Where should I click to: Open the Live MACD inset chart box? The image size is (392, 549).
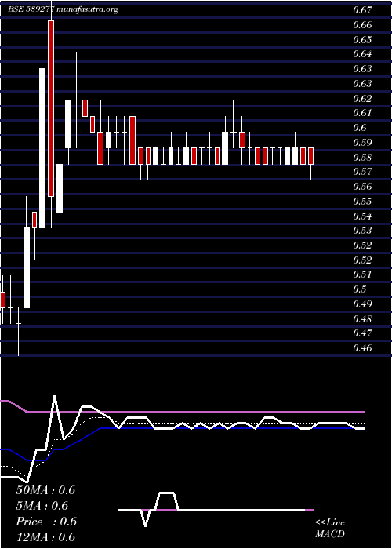pos(216,510)
